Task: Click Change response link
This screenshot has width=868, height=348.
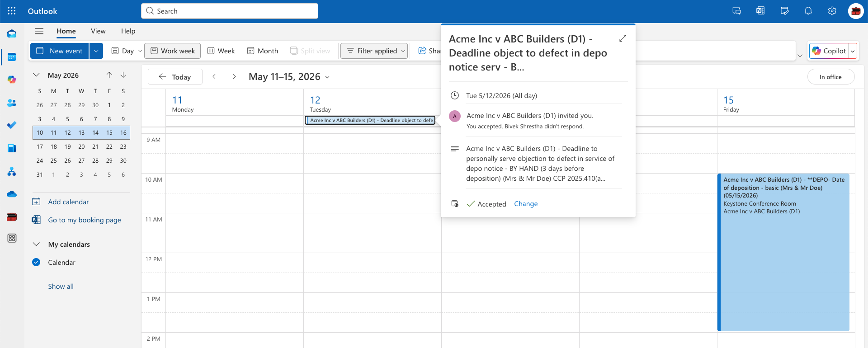Action: (x=526, y=204)
